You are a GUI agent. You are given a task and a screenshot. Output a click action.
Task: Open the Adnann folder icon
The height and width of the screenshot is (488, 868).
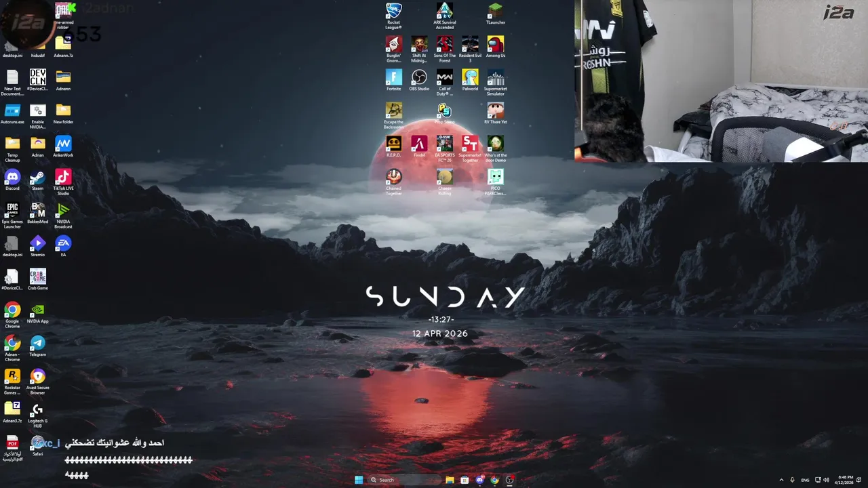pos(63,80)
